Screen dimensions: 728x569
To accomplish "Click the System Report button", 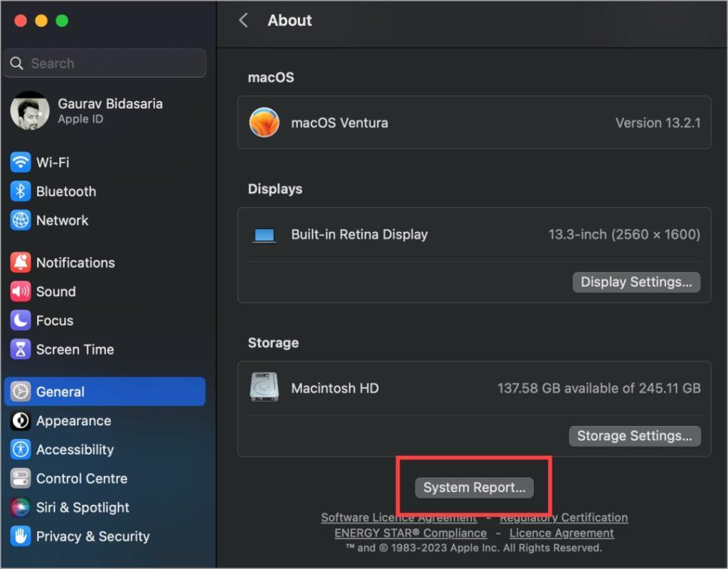I will point(474,487).
